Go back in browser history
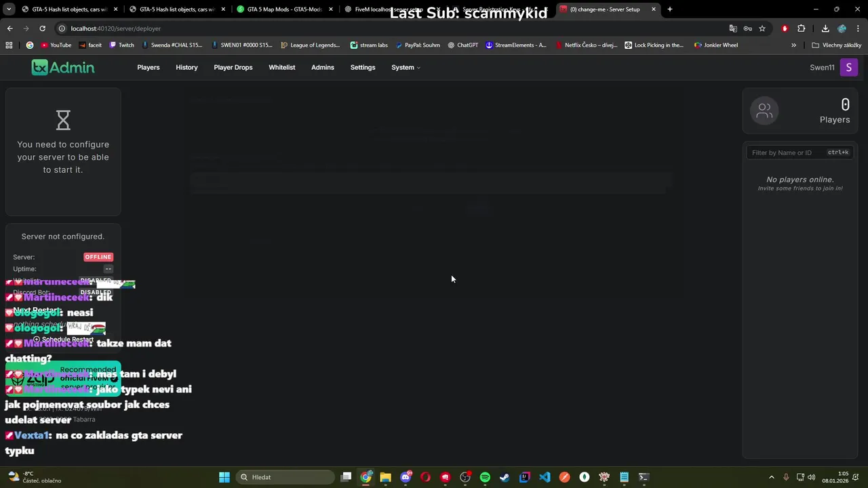868x488 pixels. coord(9,28)
